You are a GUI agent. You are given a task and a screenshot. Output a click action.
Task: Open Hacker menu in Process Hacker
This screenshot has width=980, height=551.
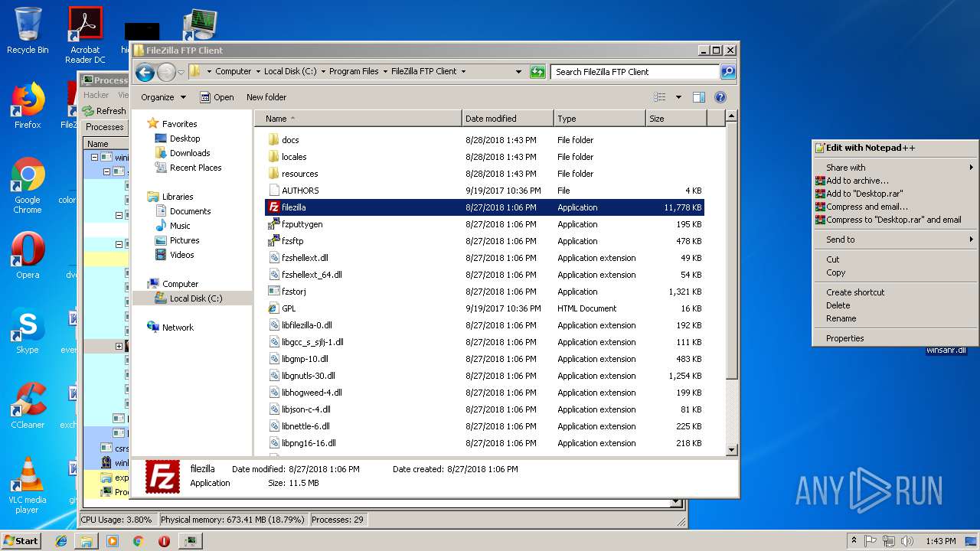click(96, 95)
